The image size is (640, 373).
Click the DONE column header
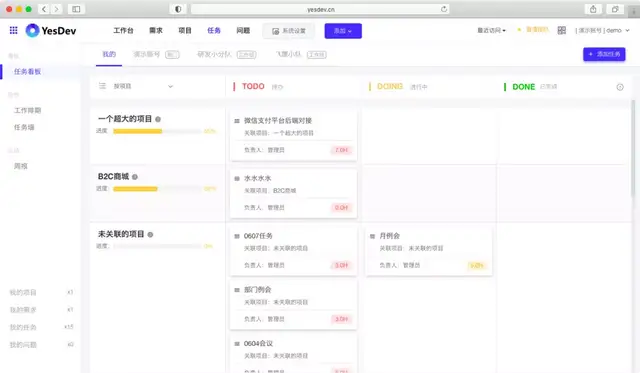point(524,87)
